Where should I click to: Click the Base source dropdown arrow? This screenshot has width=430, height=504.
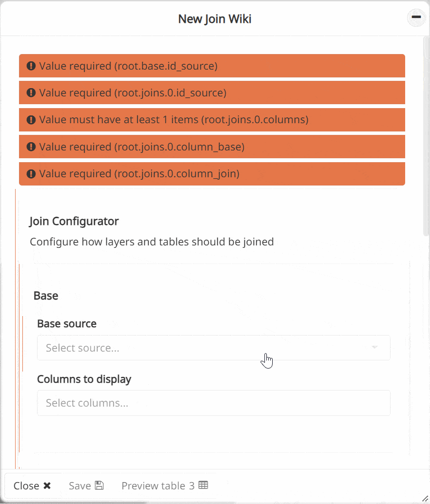(x=374, y=348)
